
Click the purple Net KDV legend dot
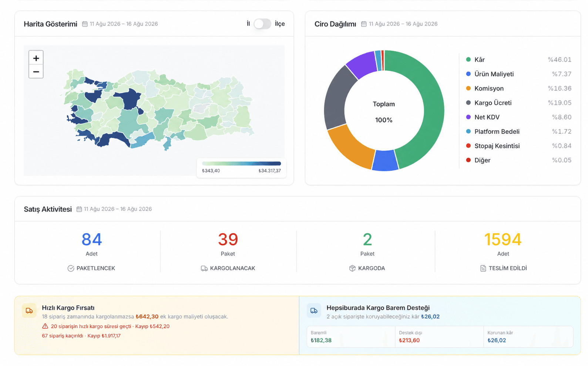click(468, 117)
